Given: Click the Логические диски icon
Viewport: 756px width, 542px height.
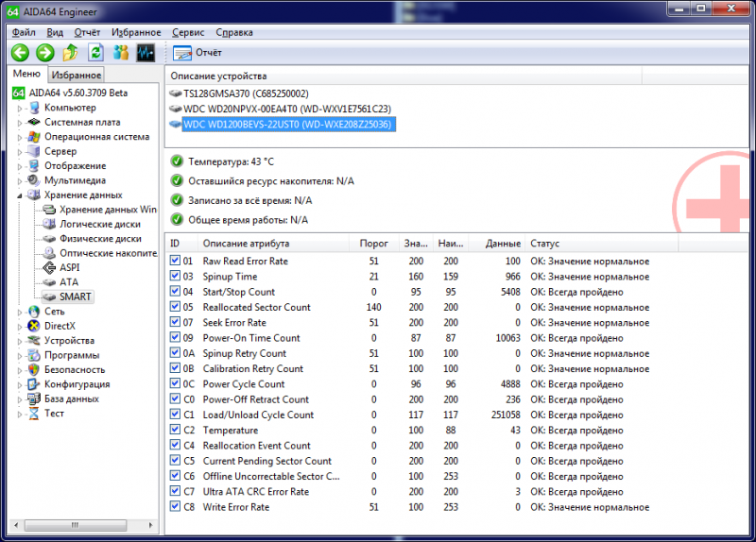Looking at the screenshot, I should click(49, 224).
